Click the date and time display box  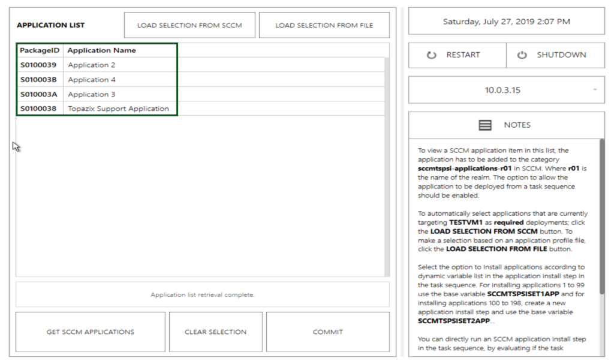tap(507, 22)
